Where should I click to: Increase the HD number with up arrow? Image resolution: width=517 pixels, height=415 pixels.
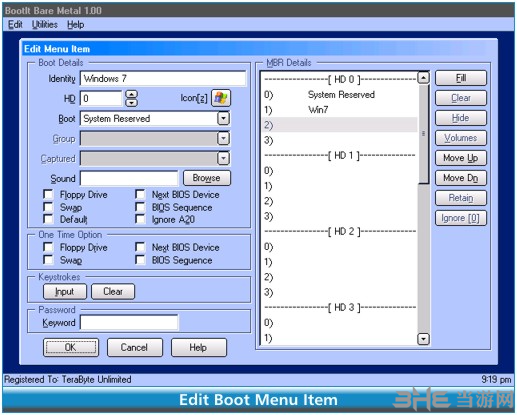pos(131,94)
